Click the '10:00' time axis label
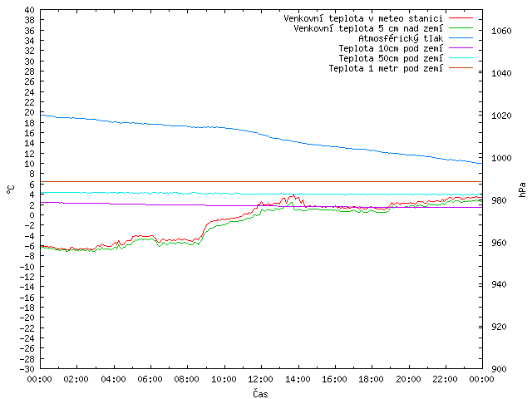This screenshot has height=399, width=532. tap(224, 379)
